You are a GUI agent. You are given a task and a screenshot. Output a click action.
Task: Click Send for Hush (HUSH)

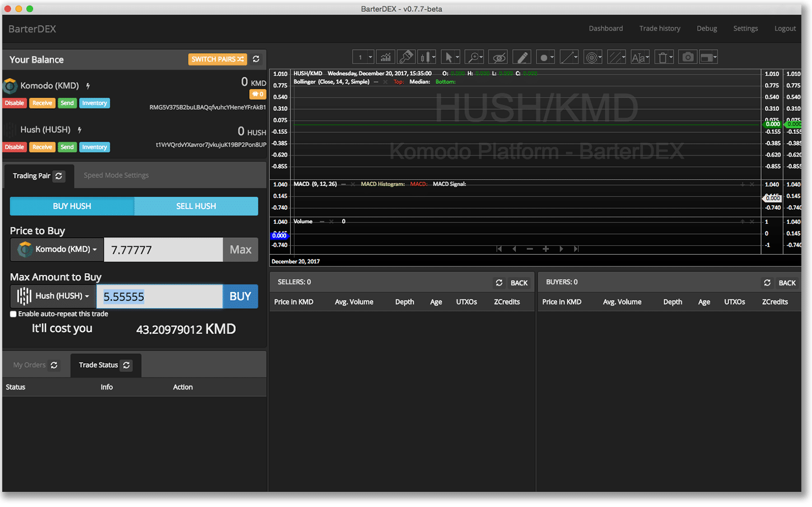67,147
